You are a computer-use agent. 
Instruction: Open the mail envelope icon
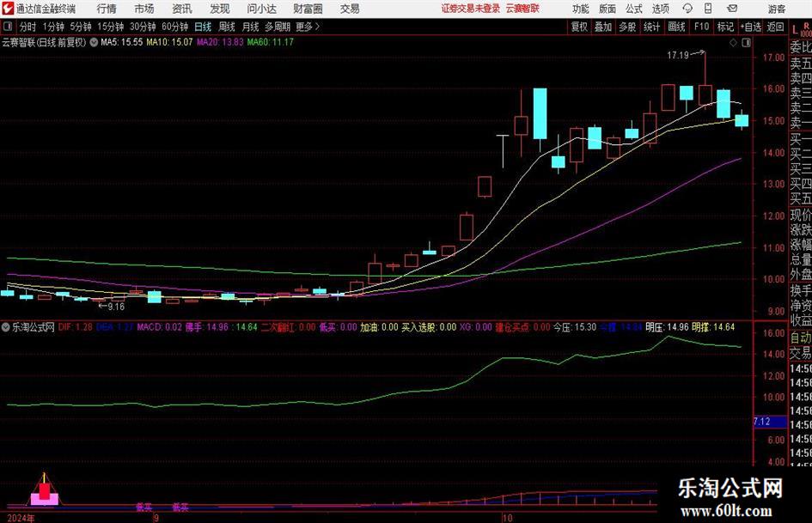tap(732, 9)
